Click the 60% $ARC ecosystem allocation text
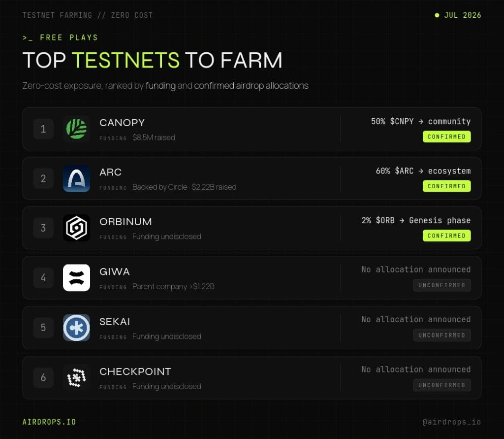This screenshot has height=439, width=504. [x=423, y=171]
